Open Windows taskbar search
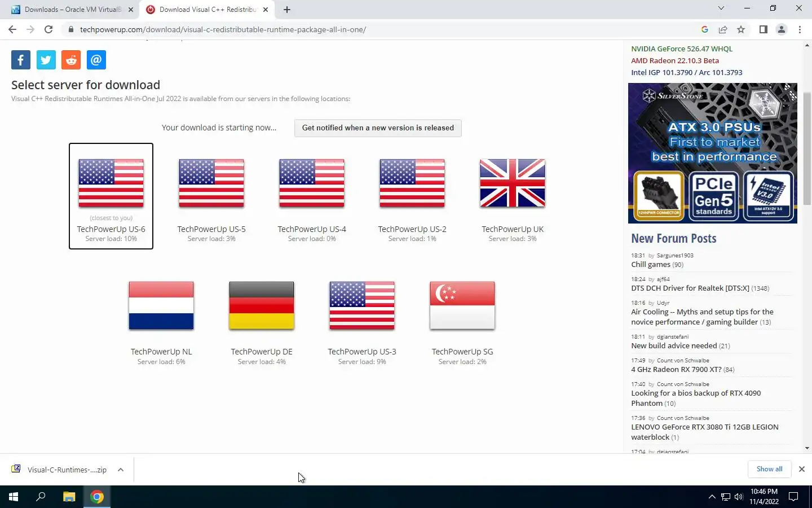Viewport: 812px width, 508px height. point(41,497)
